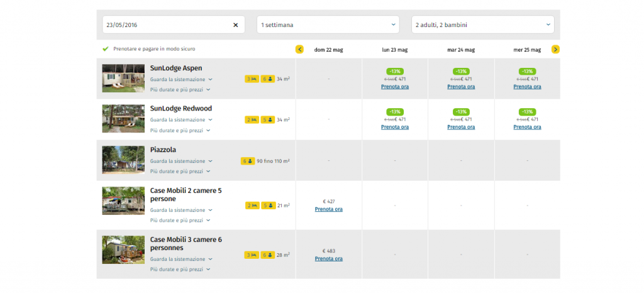Click Case Mobili 2 camere 5 persons badge
Screen dimensions: 644x294
tap(268, 205)
